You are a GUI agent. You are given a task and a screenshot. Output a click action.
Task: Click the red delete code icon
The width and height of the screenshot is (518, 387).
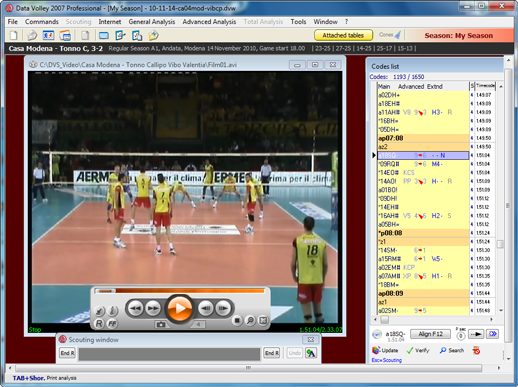(476, 350)
